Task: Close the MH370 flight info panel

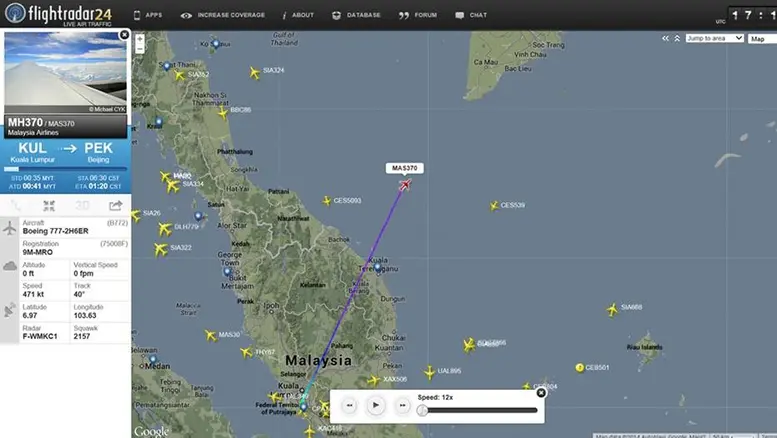Action: [124, 35]
